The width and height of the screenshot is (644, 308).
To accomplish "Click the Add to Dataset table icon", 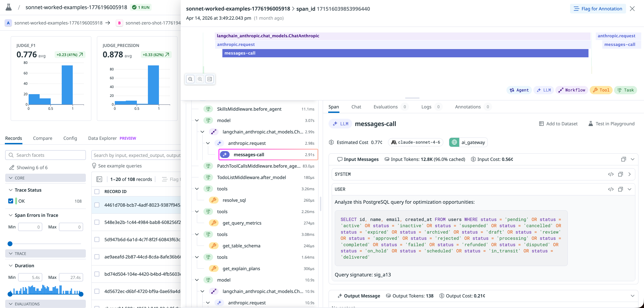I will click(541, 124).
